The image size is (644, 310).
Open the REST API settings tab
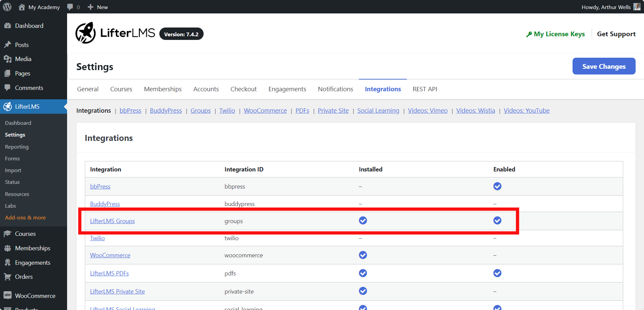tap(425, 89)
